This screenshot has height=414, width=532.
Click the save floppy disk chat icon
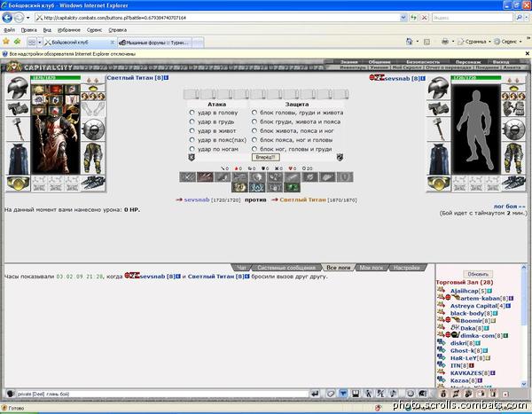click(x=356, y=394)
